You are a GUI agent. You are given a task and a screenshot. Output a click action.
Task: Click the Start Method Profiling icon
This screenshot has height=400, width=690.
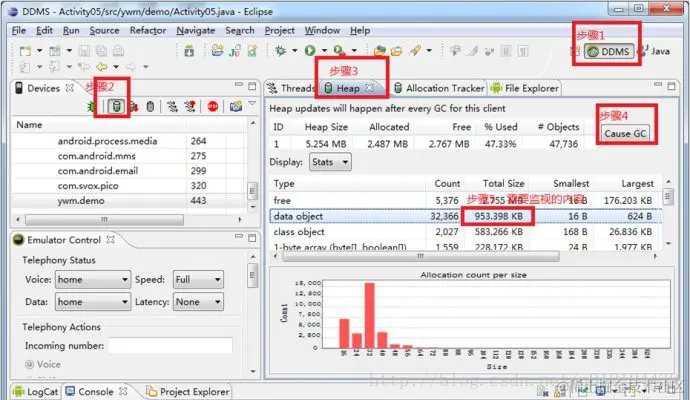190,106
